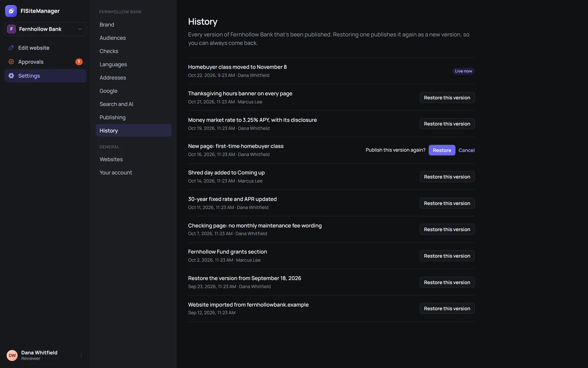
Task: Open the Languages settings section
Action: coord(133,64)
